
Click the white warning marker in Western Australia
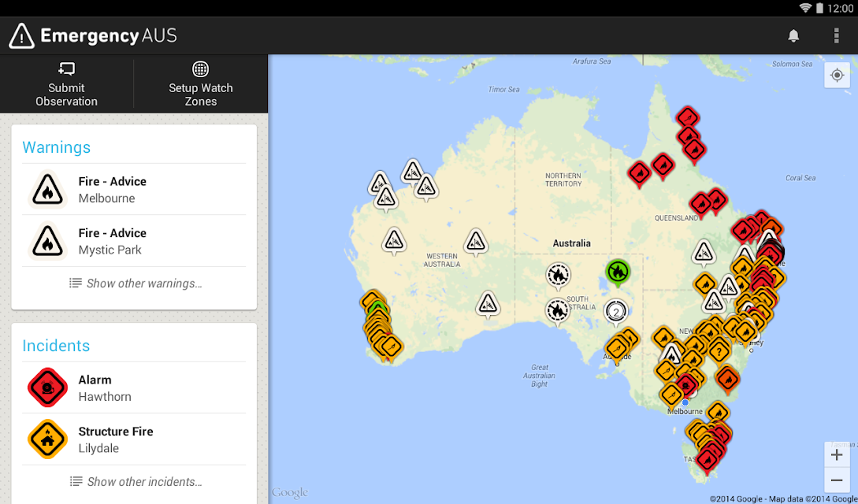(x=474, y=242)
